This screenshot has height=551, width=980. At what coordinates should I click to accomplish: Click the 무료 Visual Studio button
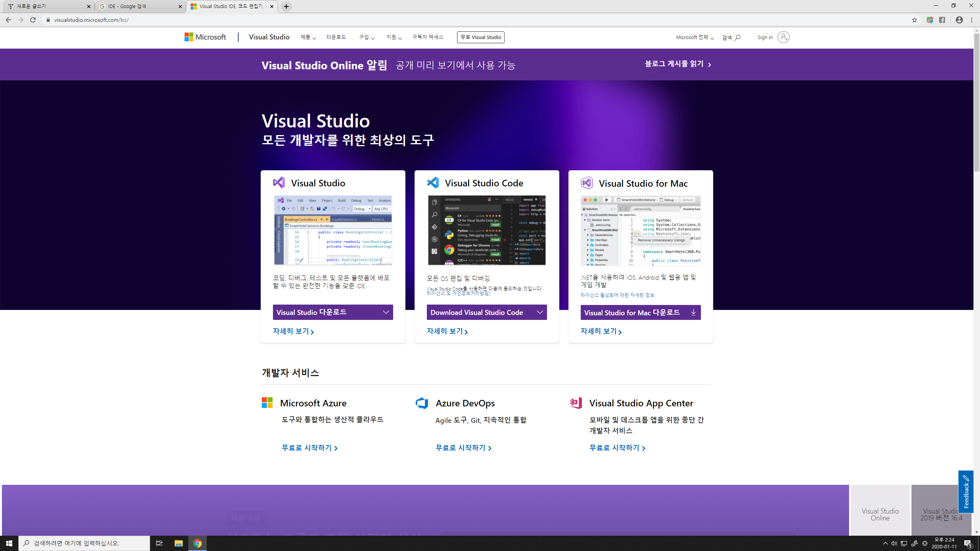click(480, 37)
